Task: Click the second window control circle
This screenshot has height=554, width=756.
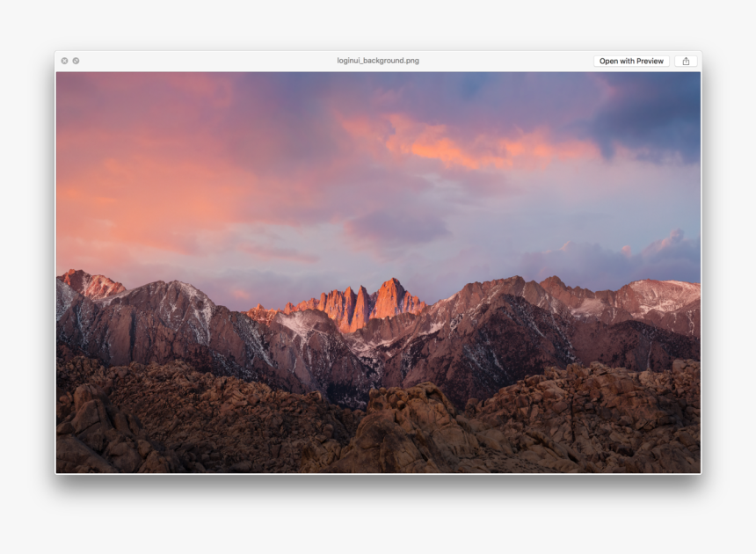Action: 76,60
